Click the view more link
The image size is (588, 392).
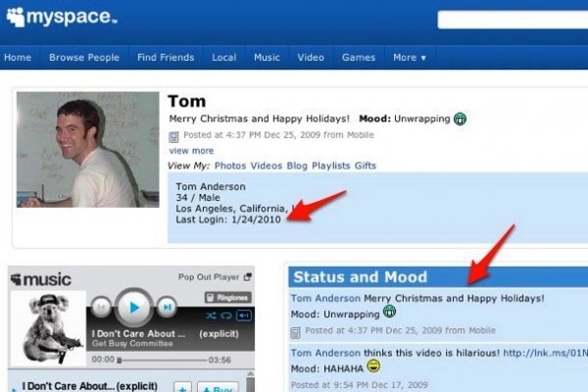coord(191,151)
